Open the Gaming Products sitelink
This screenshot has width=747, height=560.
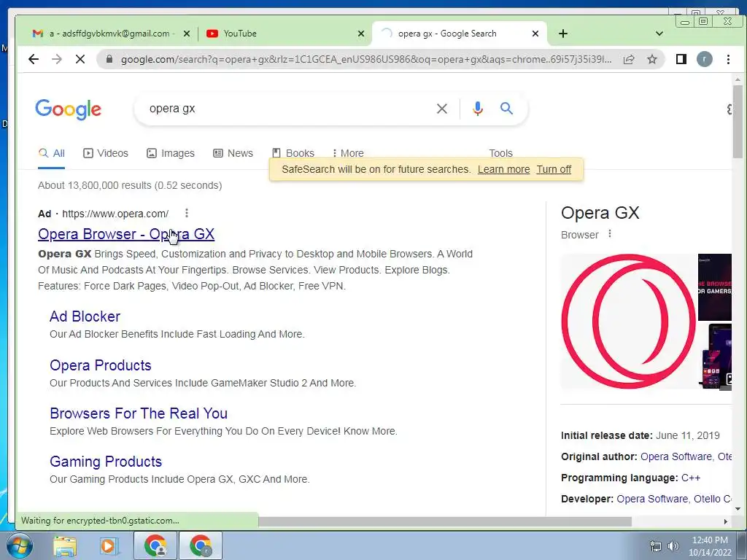[106, 462]
